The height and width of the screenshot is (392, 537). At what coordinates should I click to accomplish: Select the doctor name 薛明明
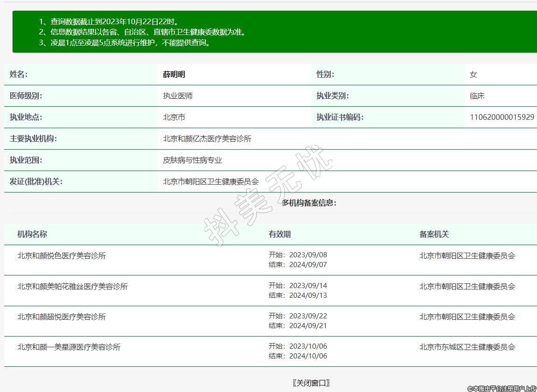coord(174,75)
